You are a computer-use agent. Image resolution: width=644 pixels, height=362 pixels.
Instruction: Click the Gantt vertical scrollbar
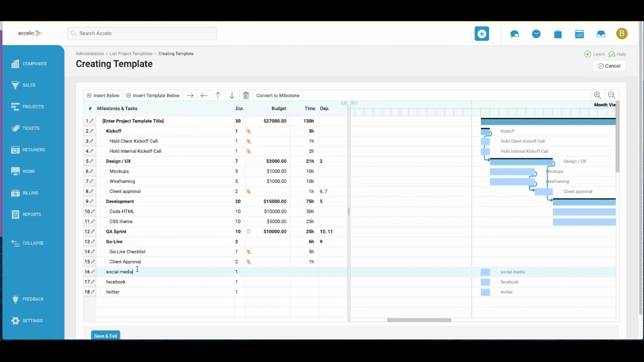pyautogui.click(x=617, y=137)
